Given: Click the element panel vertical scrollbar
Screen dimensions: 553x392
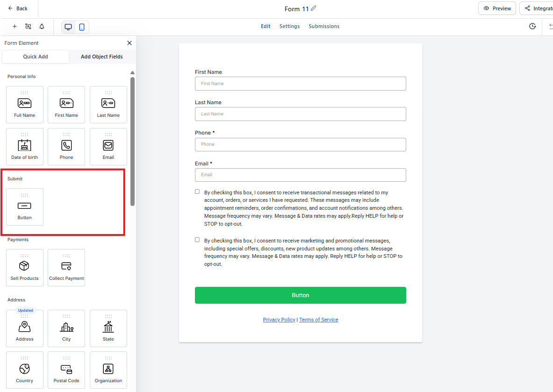Looking at the screenshot, I should [132, 140].
